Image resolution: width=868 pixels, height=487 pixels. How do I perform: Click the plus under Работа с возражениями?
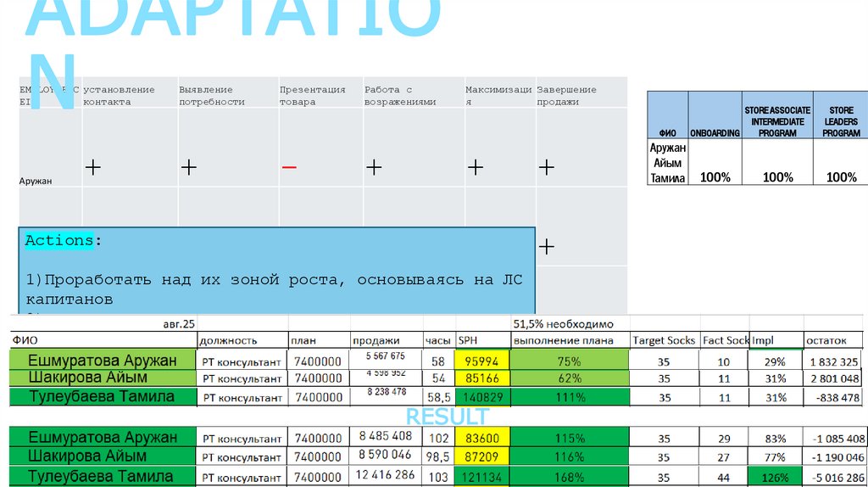374,167
